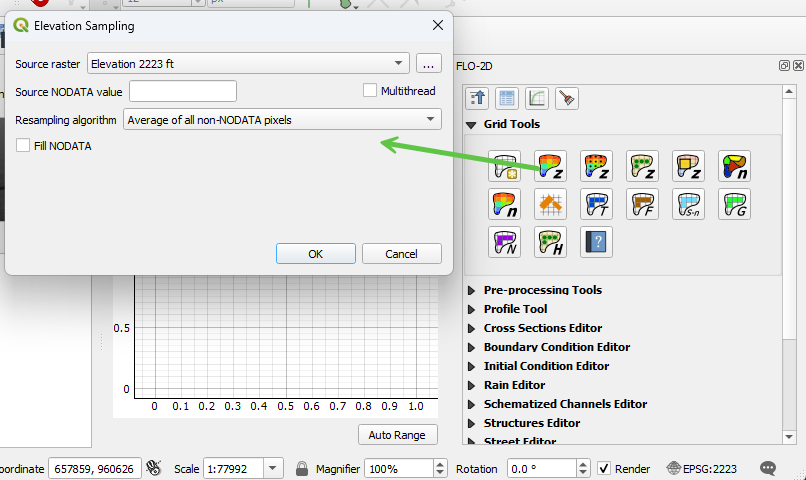Click the messages speech bubble icon
806x480 pixels.
(768, 468)
